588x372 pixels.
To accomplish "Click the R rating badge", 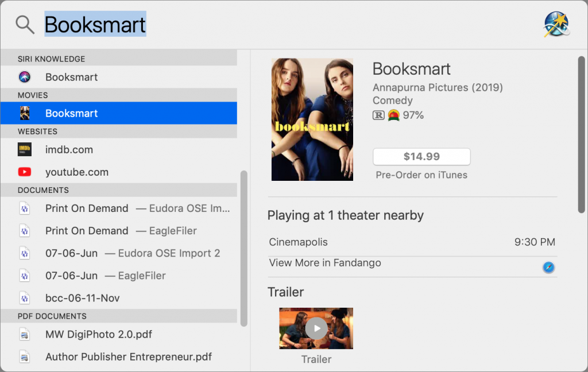I will [378, 115].
